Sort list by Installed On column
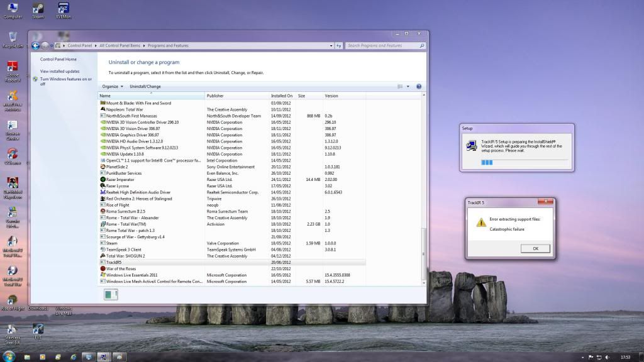644x362 pixels. [x=282, y=96]
